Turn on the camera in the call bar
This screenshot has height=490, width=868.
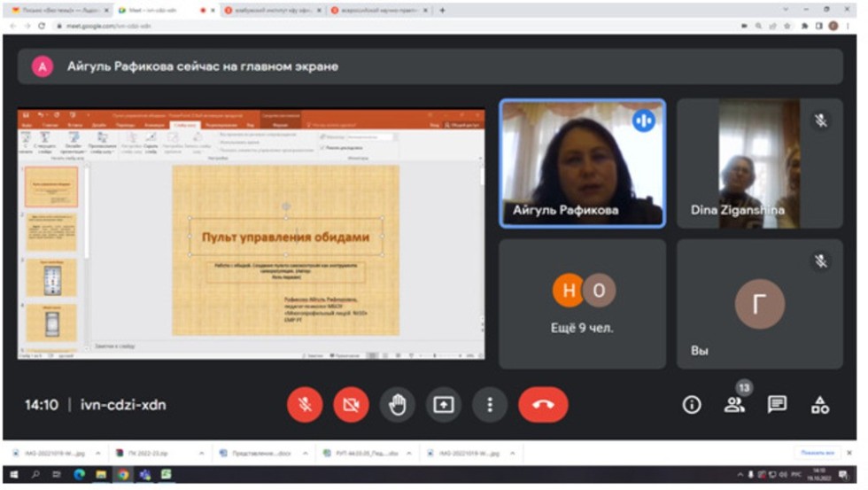[x=351, y=405]
